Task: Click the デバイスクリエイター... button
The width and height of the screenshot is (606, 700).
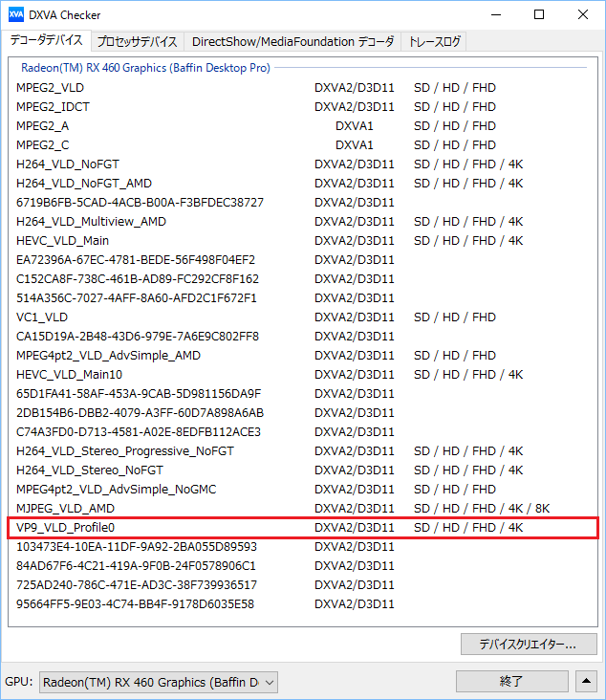Action: (x=529, y=645)
